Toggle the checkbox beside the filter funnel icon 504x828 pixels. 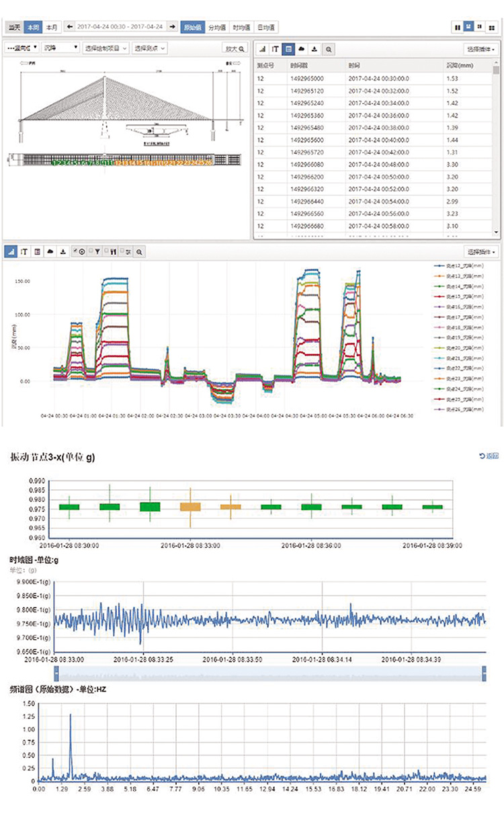pyautogui.click(x=91, y=251)
